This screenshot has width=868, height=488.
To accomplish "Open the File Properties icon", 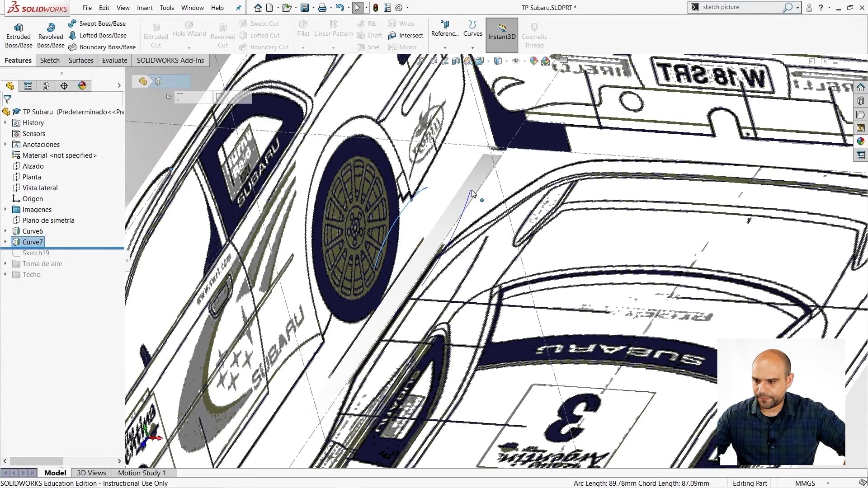I will pyautogui.click(x=387, y=8).
